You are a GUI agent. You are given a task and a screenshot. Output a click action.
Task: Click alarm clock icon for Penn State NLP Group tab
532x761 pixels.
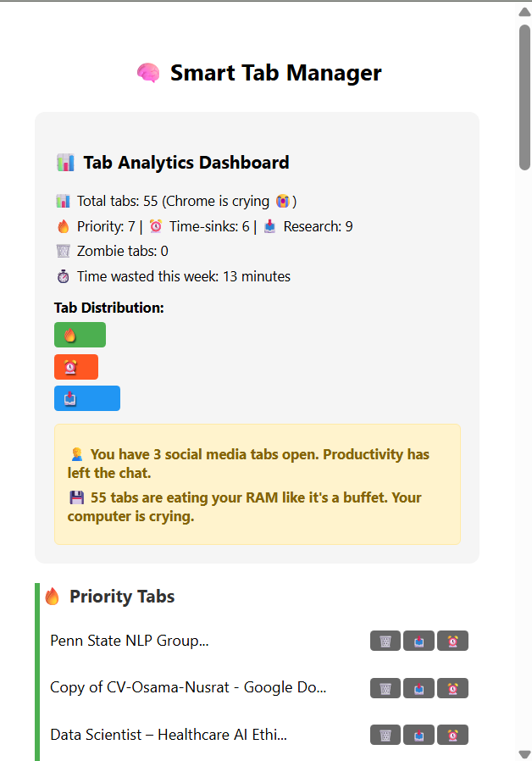coord(452,641)
